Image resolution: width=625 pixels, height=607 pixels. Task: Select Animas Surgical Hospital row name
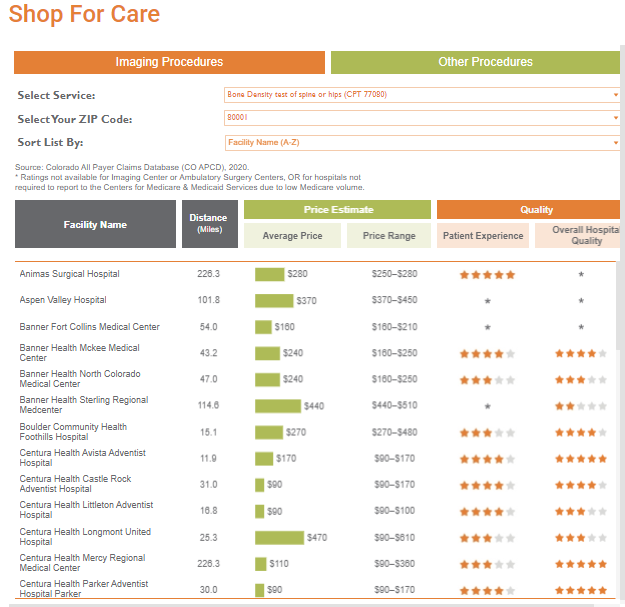(x=69, y=274)
